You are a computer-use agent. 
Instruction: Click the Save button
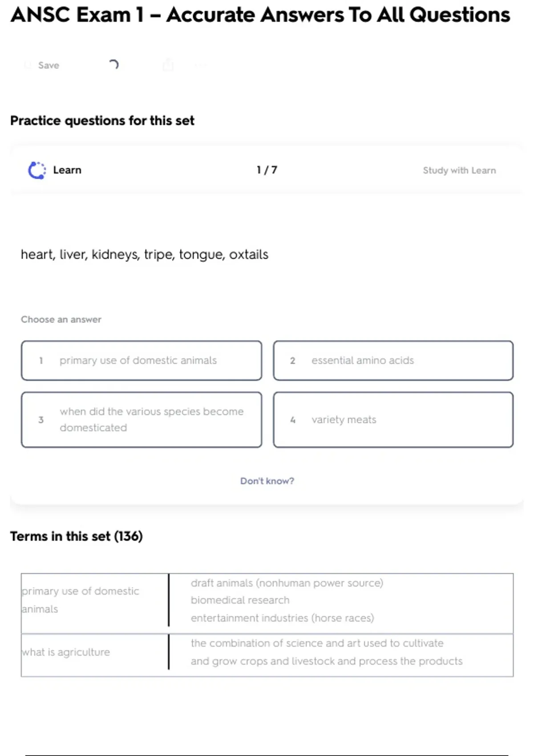(x=48, y=65)
